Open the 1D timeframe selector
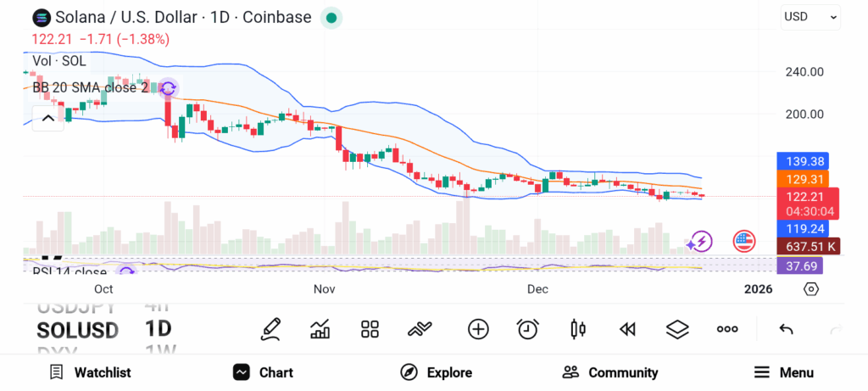Viewport: 868px width, 391px height. [159, 329]
